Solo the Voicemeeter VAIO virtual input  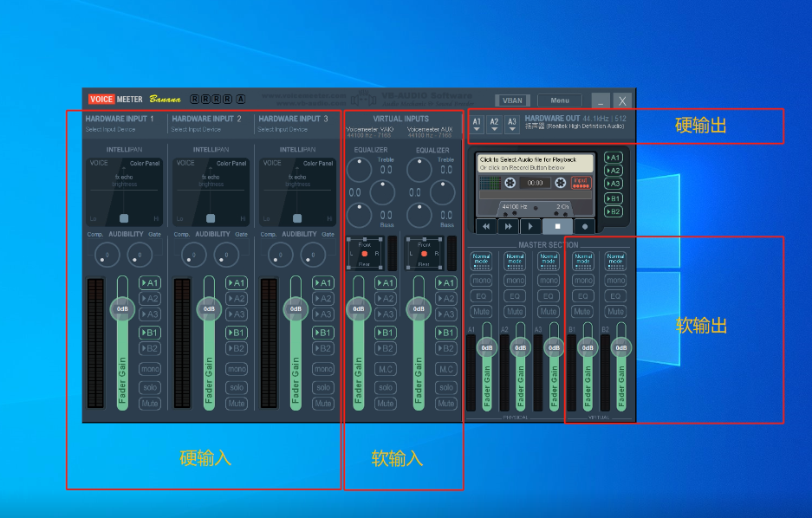(x=386, y=387)
